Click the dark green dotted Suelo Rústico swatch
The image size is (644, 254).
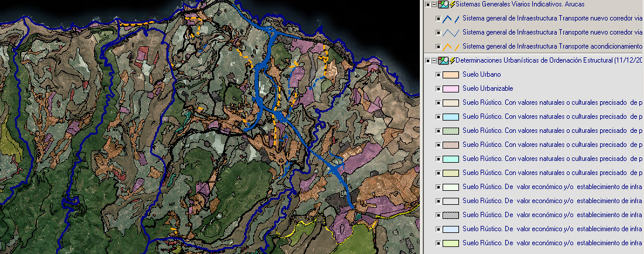pyautogui.click(x=451, y=131)
